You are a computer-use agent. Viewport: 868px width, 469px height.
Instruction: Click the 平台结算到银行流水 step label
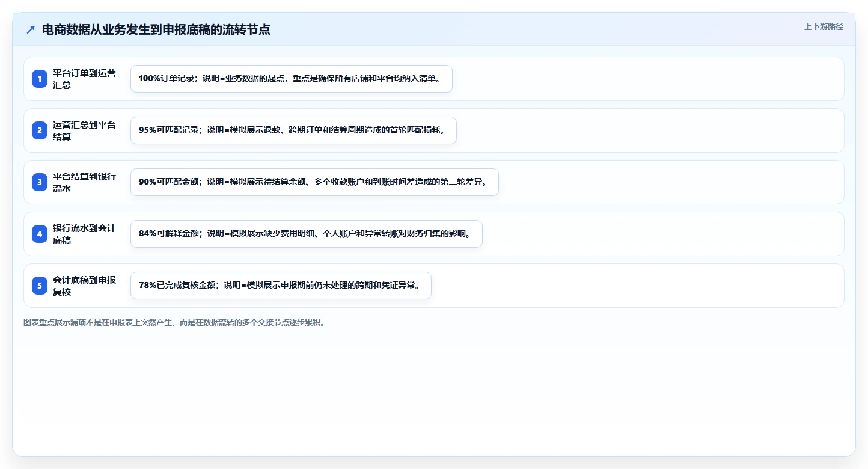85,182
